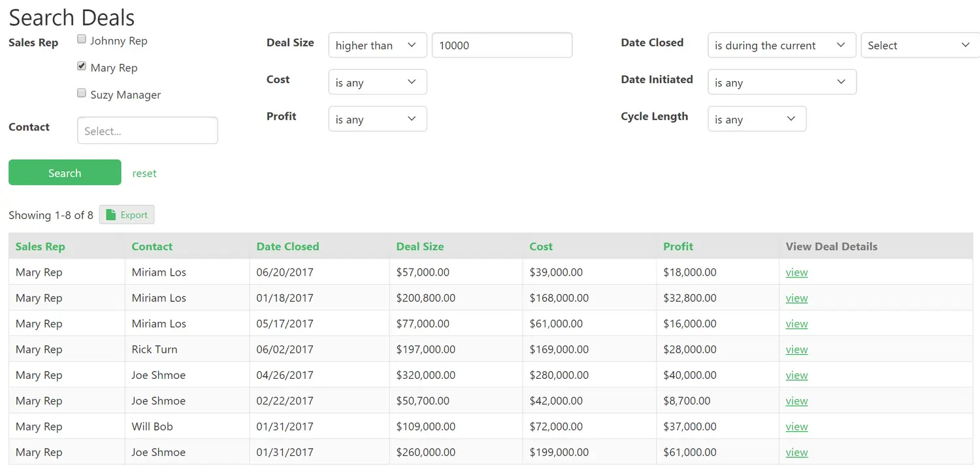Open the Profit filter dropdown
980x471 pixels.
(x=377, y=119)
